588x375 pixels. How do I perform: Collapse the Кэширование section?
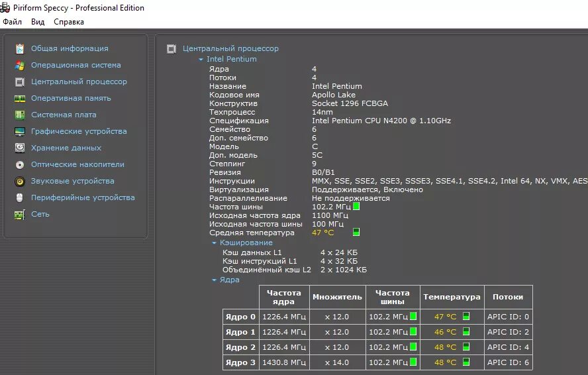[214, 243]
